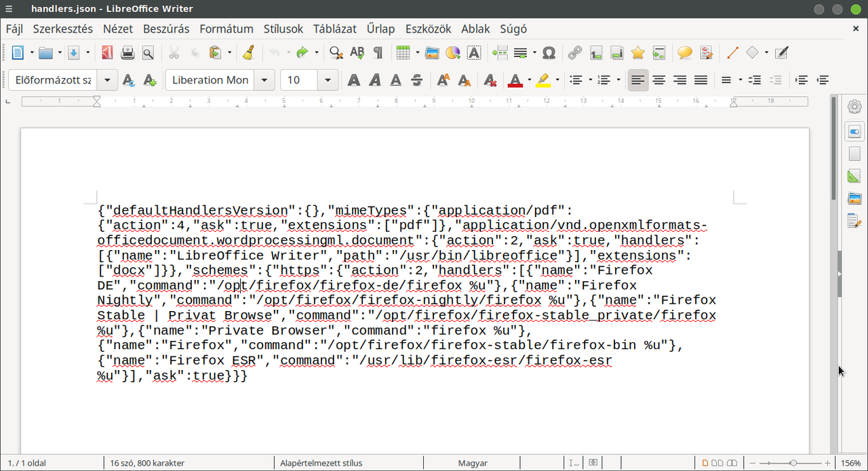868x471 pixels.
Task: Apply subscript to text
Action: point(464,80)
